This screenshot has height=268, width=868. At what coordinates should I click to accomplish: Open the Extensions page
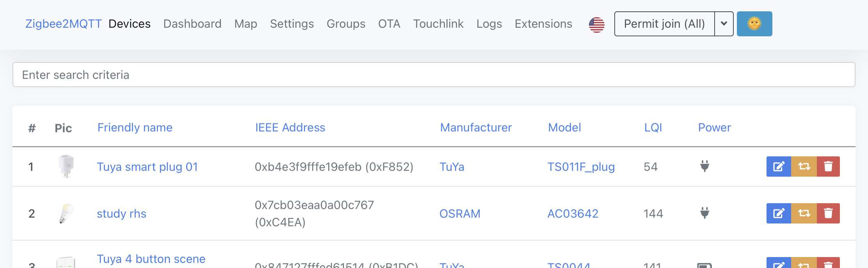543,24
